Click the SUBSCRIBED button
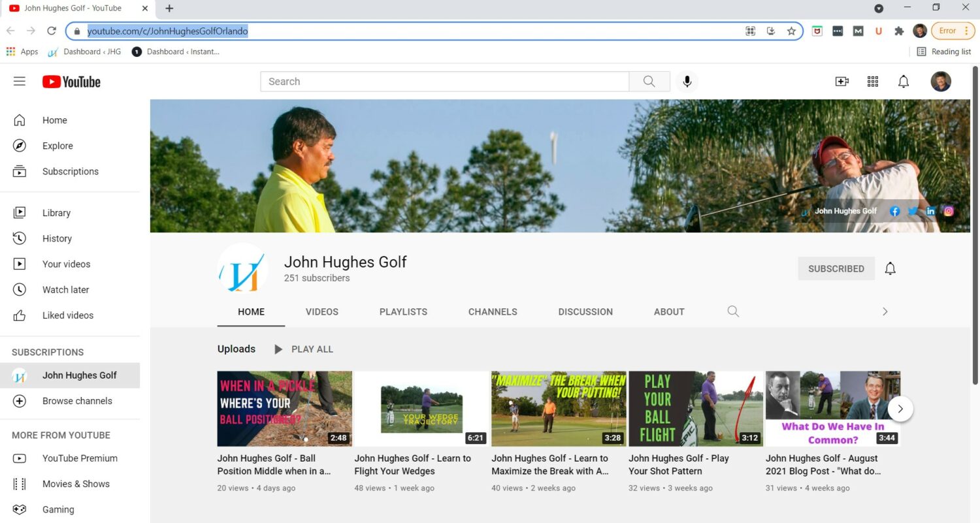 coord(836,268)
